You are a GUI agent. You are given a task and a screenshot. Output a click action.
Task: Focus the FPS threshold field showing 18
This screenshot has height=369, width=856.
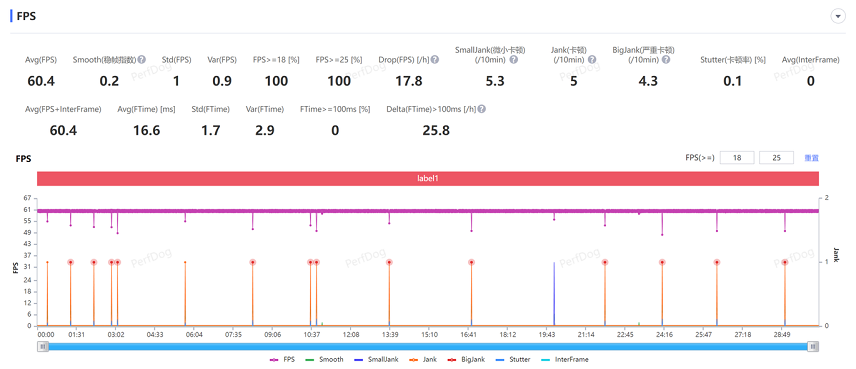point(737,158)
